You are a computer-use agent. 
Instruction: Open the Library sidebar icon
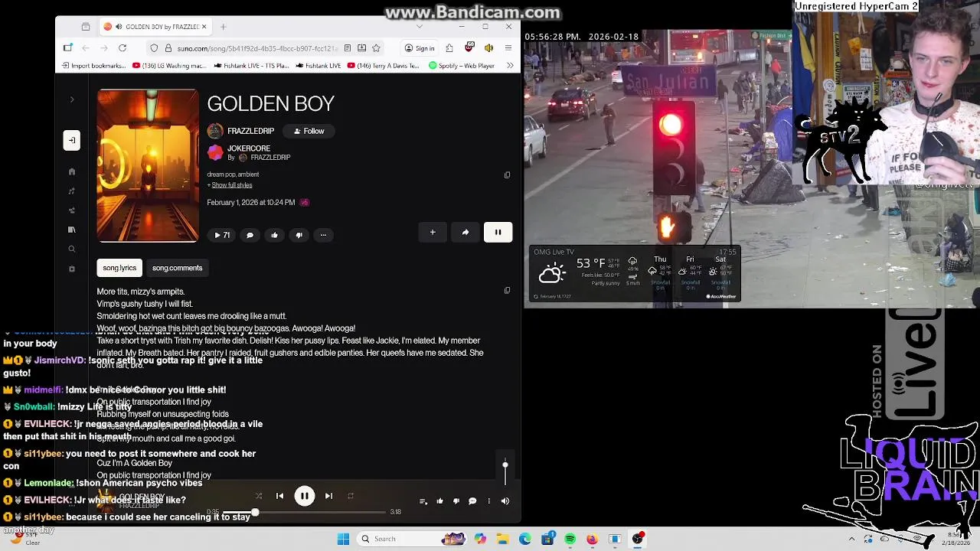pos(72,230)
